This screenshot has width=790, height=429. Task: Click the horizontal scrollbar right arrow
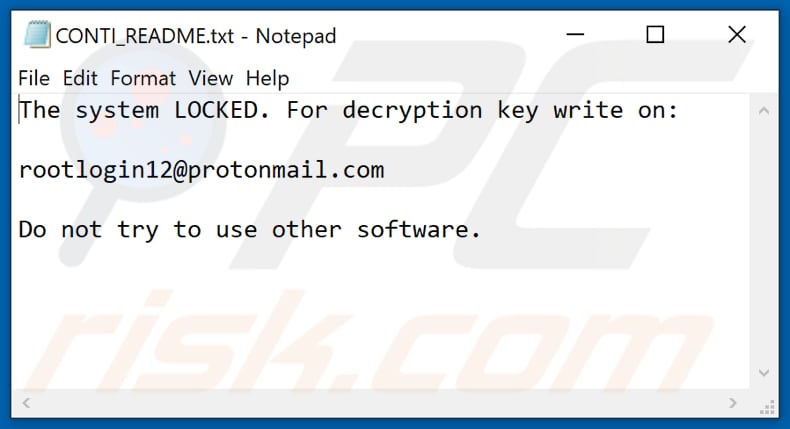pyautogui.click(x=733, y=403)
